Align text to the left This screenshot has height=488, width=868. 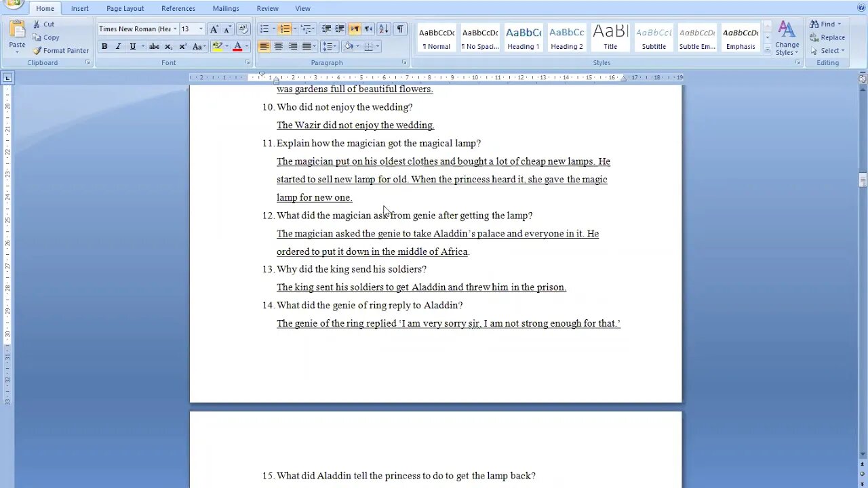(x=264, y=46)
